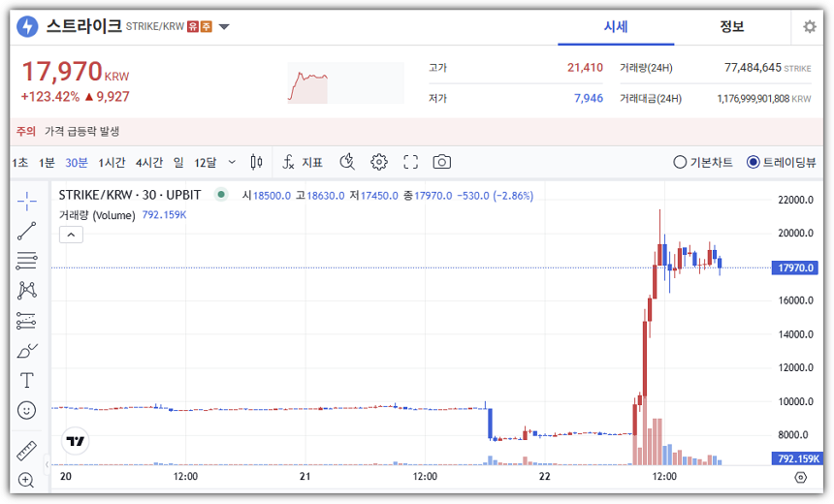This screenshot has width=834, height=504.
Task: Activate the zoom-in magnifier tool
Action: click(26, 480)
